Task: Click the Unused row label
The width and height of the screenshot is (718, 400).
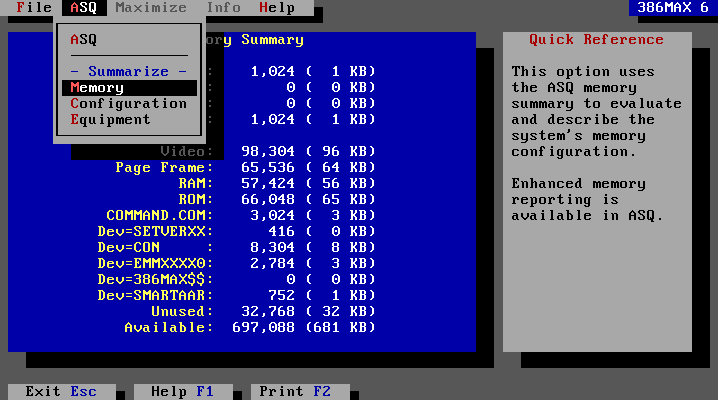Action: [182, 312]
